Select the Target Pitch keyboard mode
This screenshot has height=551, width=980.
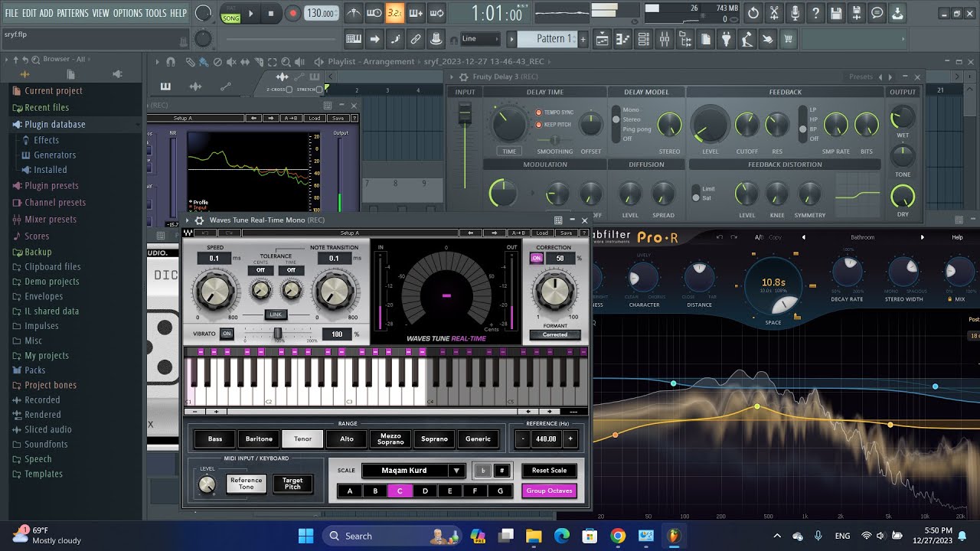[292, 484]
